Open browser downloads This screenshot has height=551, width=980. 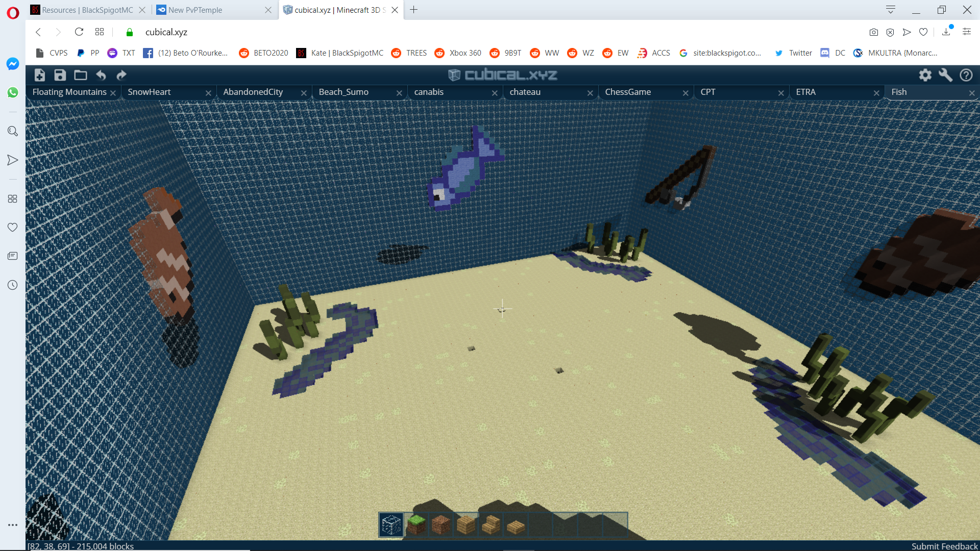pyautogui.click(x=946, y=32)
